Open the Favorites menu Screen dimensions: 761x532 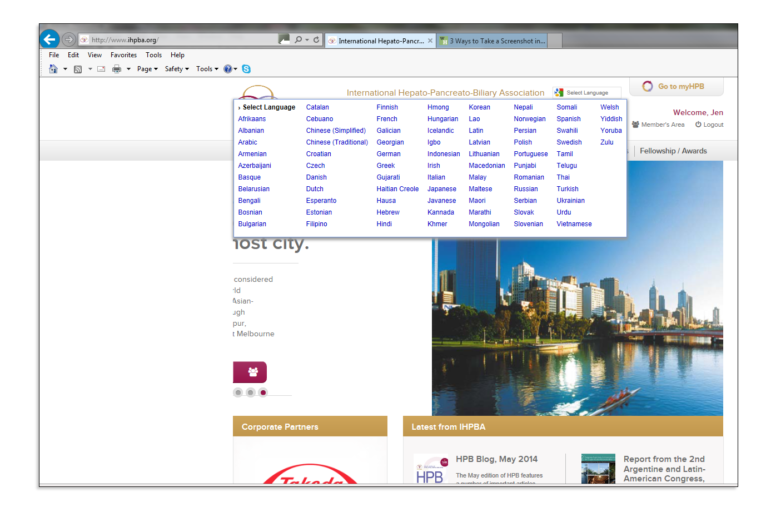(123, 55)
